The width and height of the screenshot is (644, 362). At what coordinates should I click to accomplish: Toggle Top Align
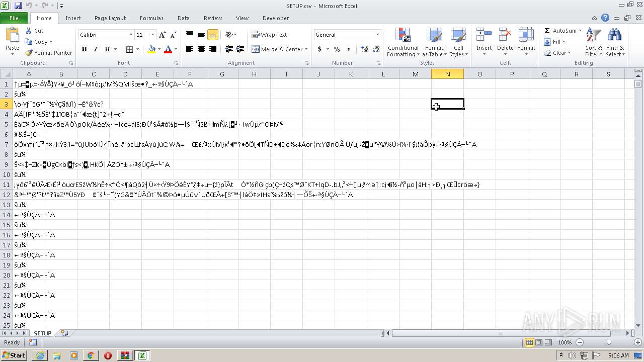tap(190, 35)
